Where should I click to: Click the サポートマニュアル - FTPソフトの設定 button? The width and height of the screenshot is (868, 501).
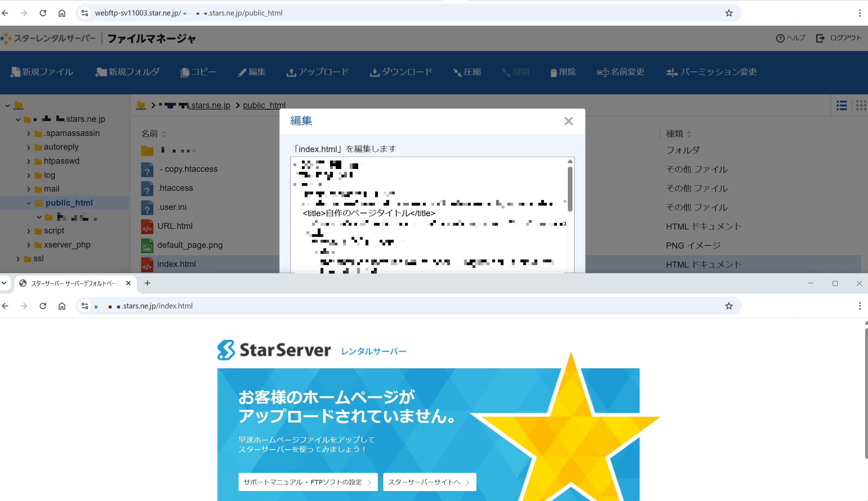tap(308, 482)
